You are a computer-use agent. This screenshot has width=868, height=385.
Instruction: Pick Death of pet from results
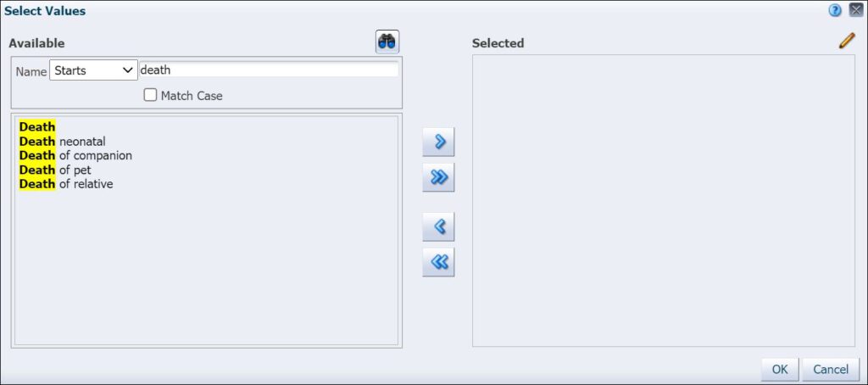tap(55, 170)
